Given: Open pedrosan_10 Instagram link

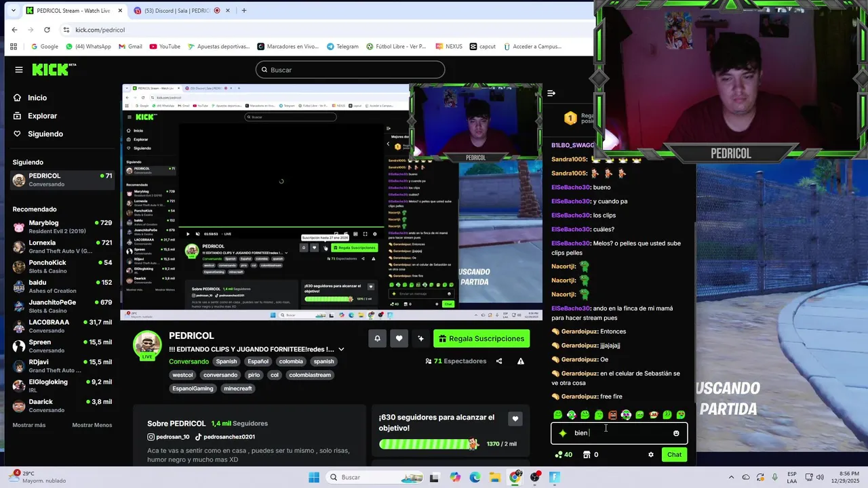Looking at the screenshot, I should tap(168, 437).
